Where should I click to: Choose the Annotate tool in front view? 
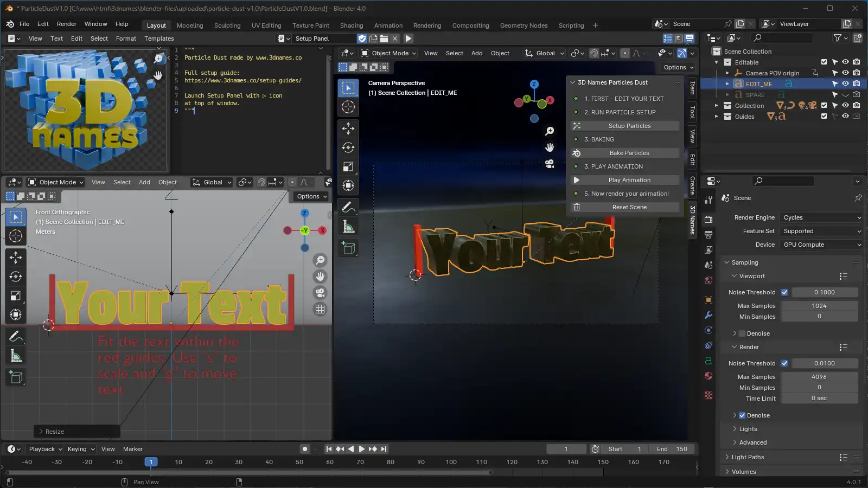(x=16, y=337)
